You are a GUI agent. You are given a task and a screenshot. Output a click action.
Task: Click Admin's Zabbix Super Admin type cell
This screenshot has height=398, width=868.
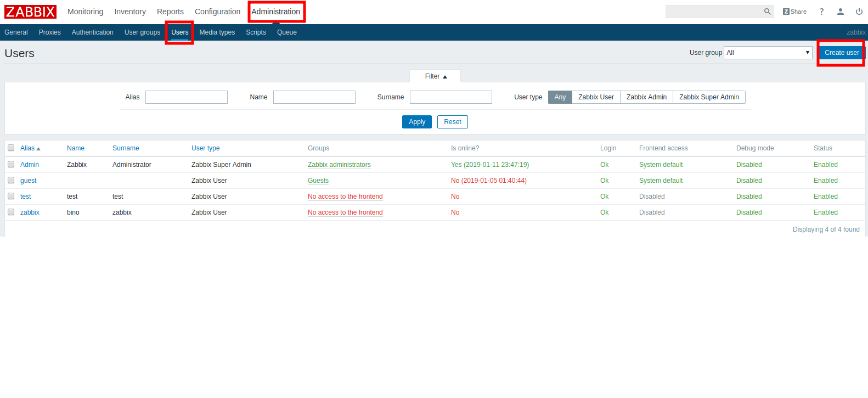pos(221,165)
